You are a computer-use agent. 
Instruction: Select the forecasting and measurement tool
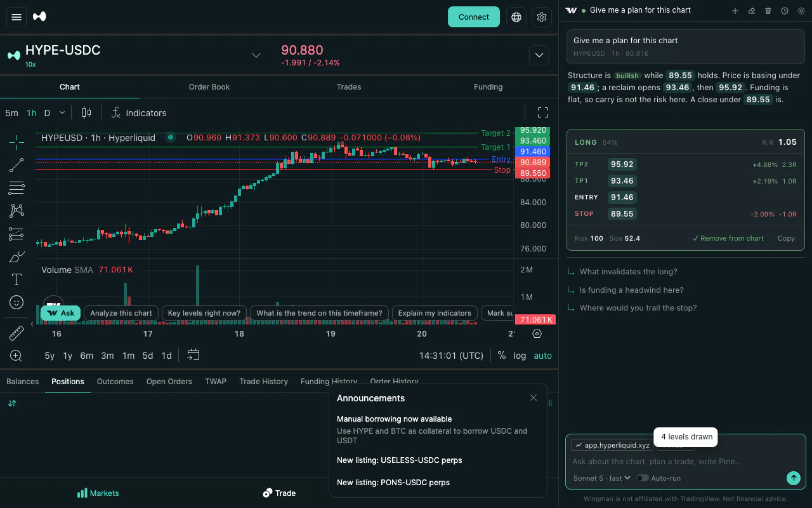tap(16, 234)
